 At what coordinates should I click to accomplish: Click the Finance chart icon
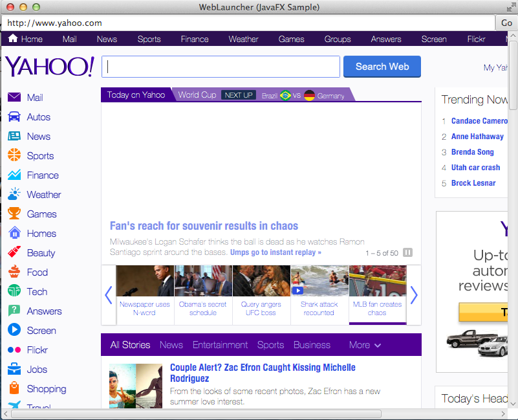tap(14, 175)
